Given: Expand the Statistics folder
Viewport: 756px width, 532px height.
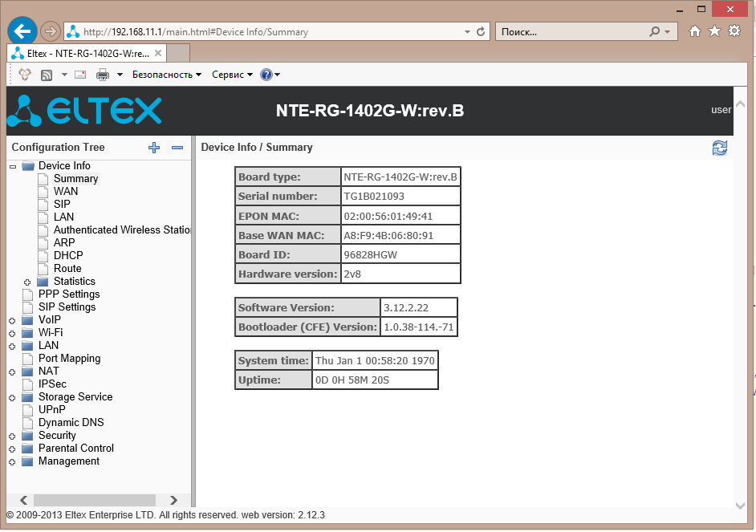Looking at the screenshot, I should [27, 282].
